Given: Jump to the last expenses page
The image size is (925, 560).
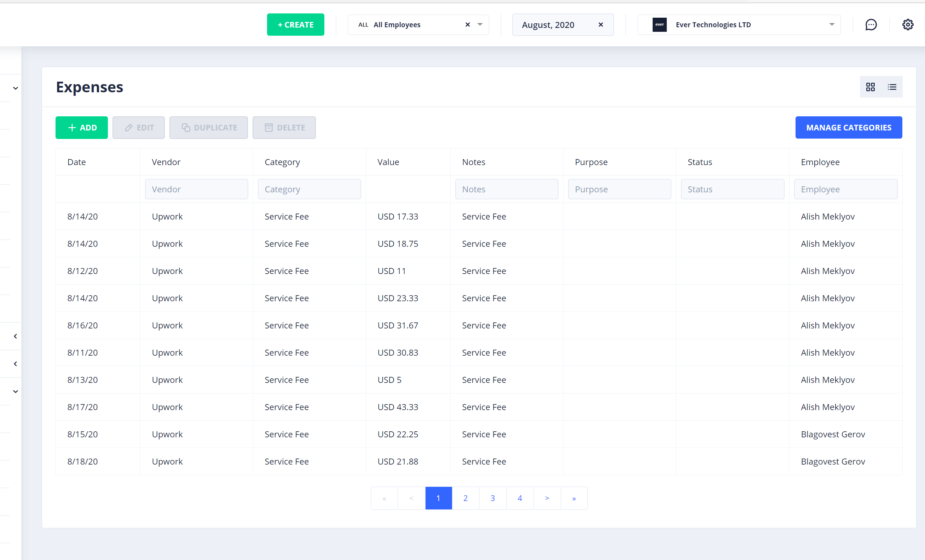Looking at the screenshot, I should coord(574,498).
